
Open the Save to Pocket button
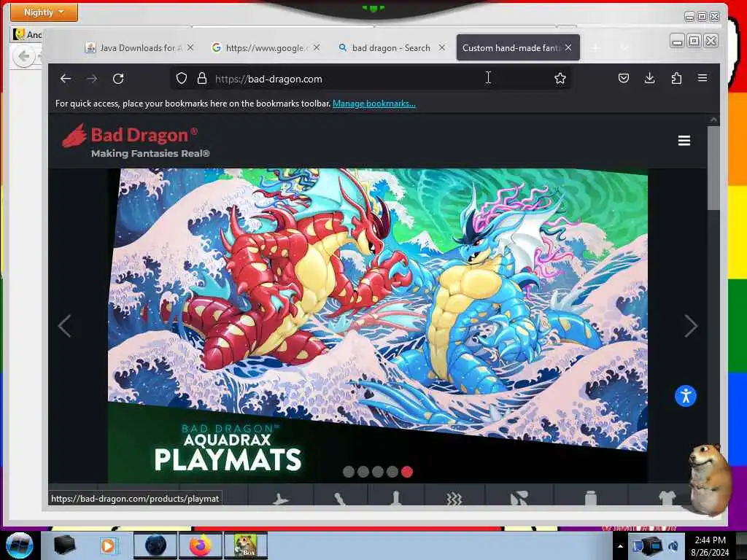(624, 78)
